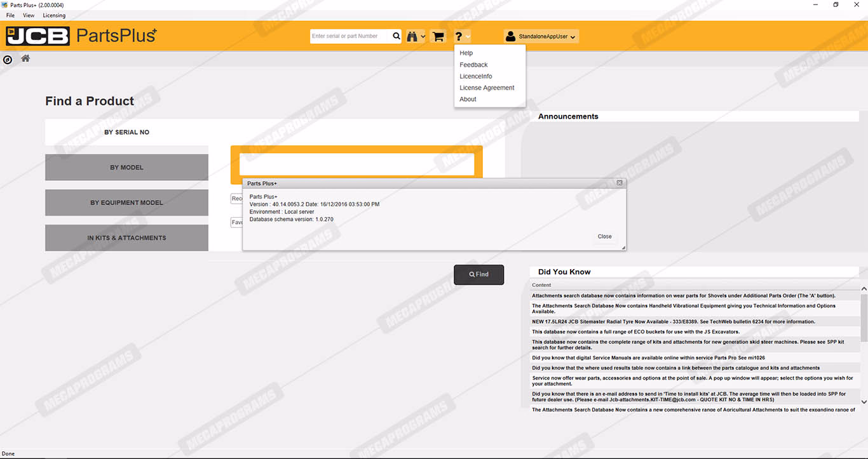Close the Parts Plus+ about dialog with X

tap(620, 183)
